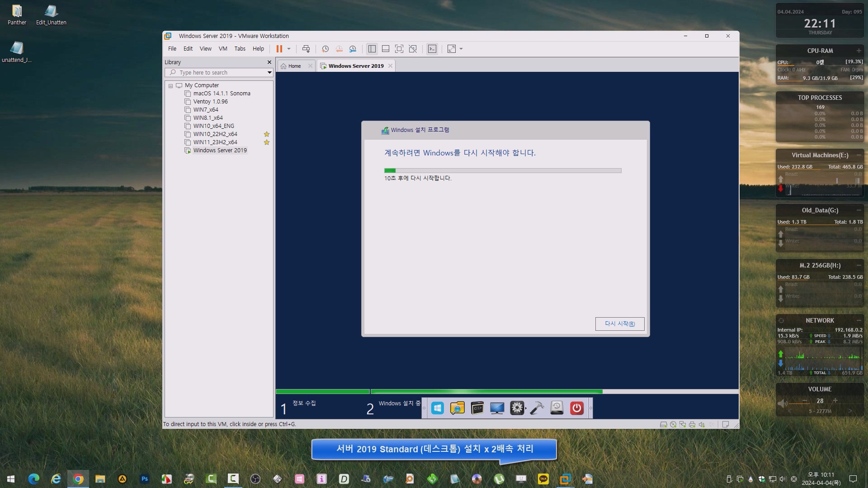Click the hard disk status bar icon
868x488 pixels.
pyautogui.click(x=664, y=425)
